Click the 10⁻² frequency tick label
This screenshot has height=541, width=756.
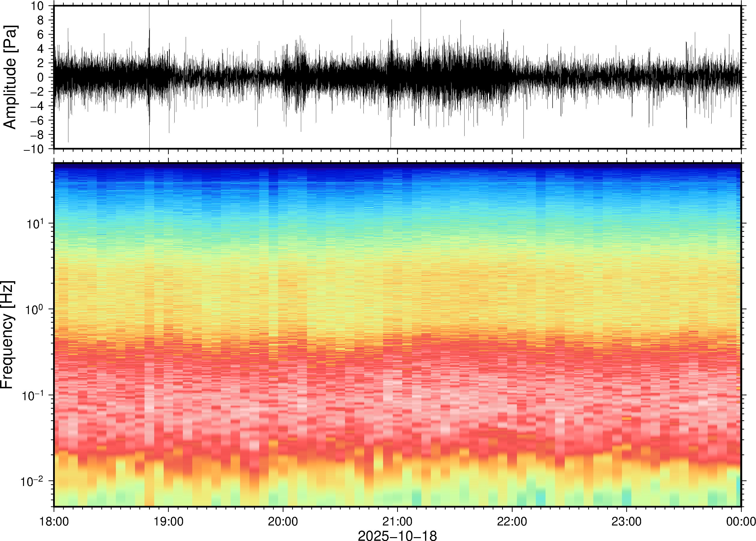click(32, 481)
